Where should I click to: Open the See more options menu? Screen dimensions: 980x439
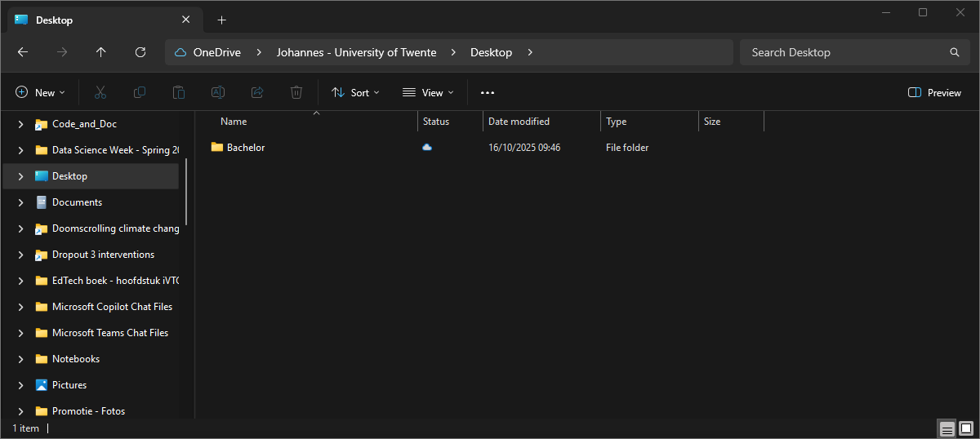(488, 93)
